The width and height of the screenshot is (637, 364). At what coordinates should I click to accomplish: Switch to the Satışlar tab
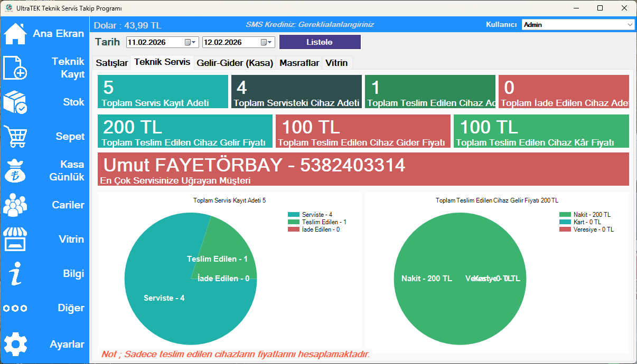(111, 63)
